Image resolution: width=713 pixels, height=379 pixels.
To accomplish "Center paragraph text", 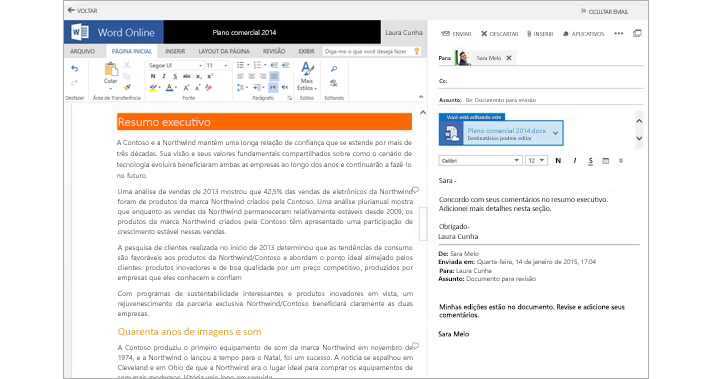I will [x=251, y=76].
